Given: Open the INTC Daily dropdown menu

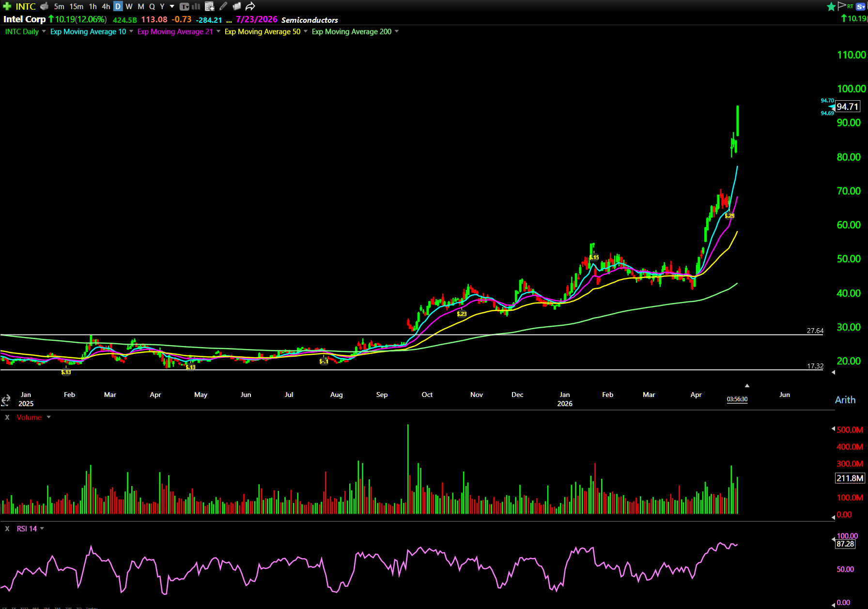Looking at the screenshot, I should pyautogui.click(x=44, y=31).
